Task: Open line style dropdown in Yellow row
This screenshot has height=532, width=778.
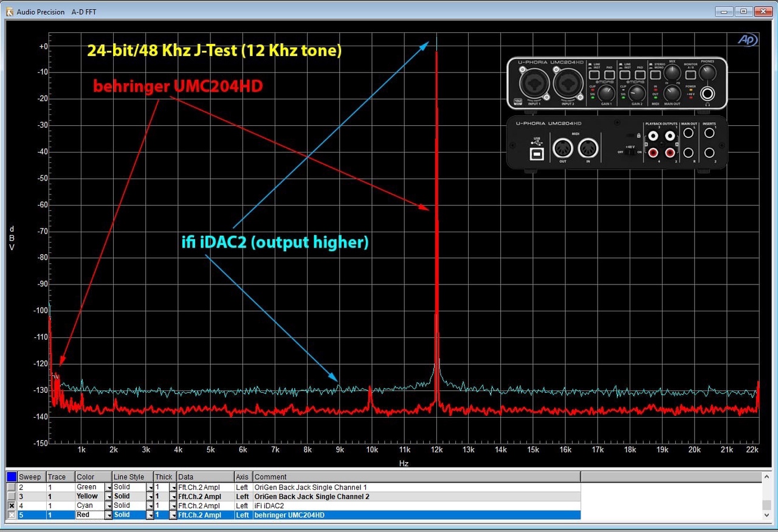Action: [150, 497]
